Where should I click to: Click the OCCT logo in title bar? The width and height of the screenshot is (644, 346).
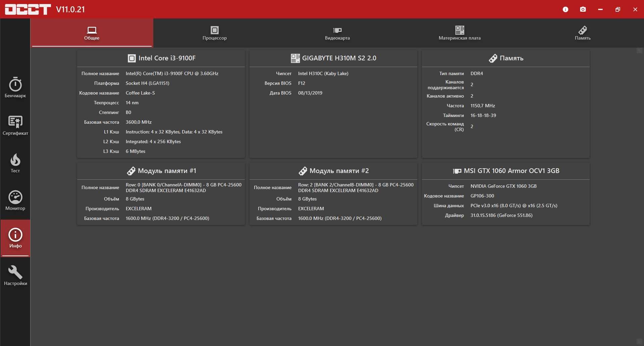28,9
